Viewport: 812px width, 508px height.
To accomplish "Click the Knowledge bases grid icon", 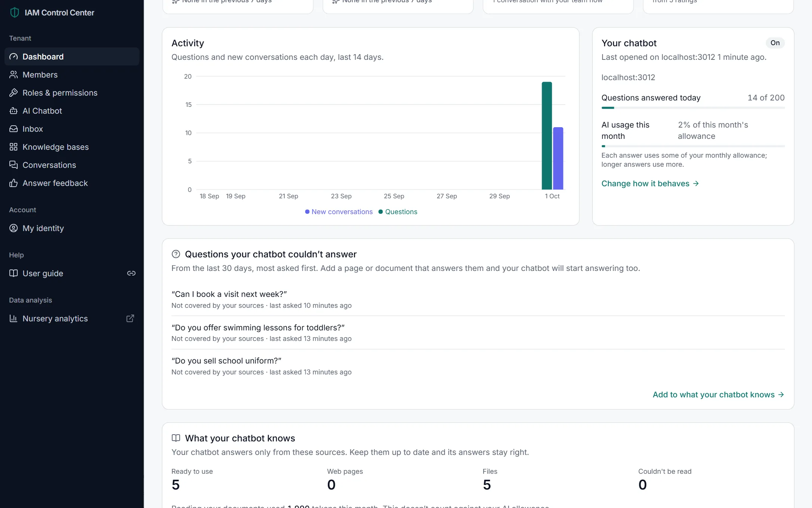I will [x=14, y=147].
